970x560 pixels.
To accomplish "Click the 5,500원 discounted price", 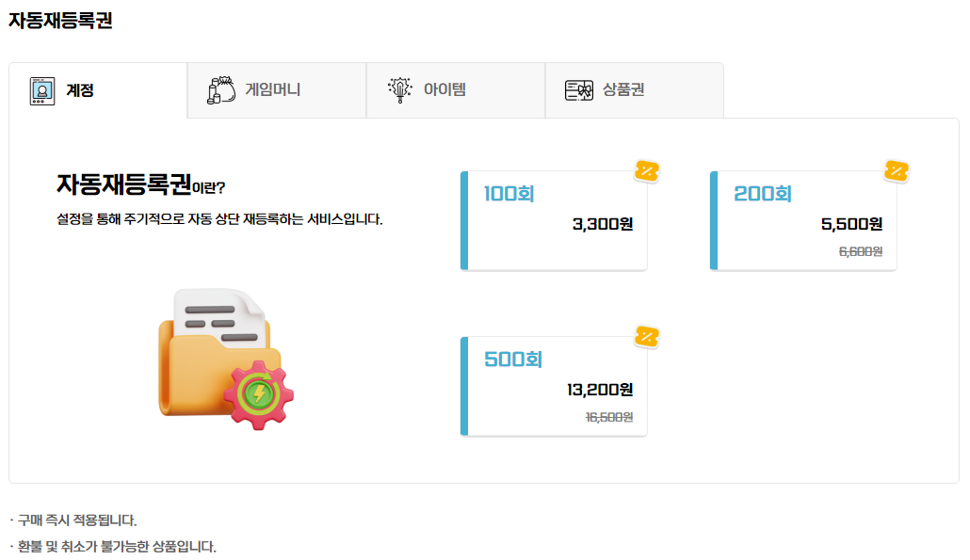I will click(x=852, y=224).
